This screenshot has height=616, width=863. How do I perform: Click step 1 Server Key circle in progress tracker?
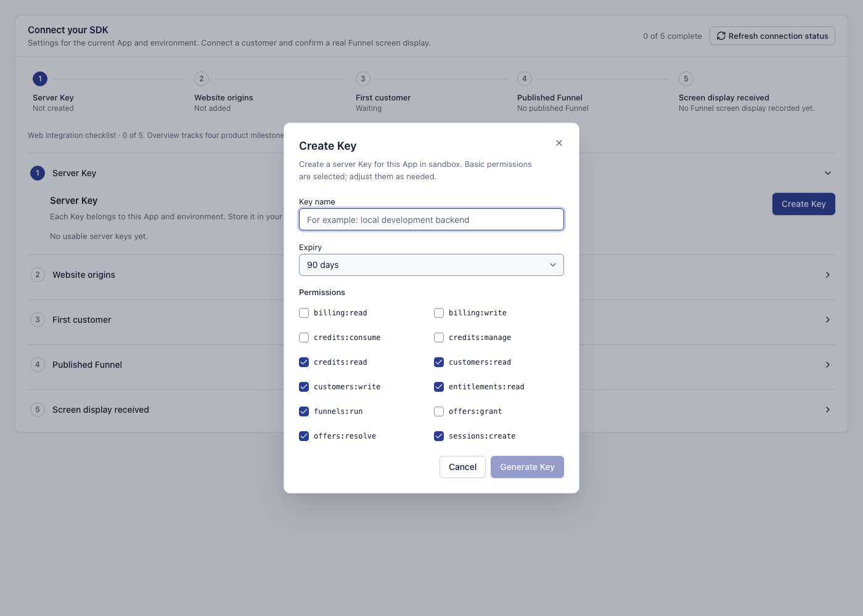coord(40,79)
